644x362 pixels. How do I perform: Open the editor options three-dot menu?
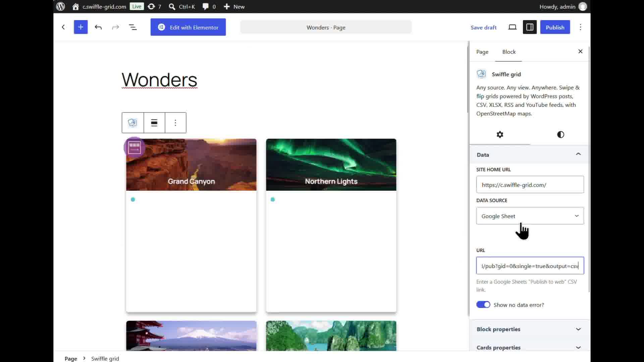click(581, 27)
